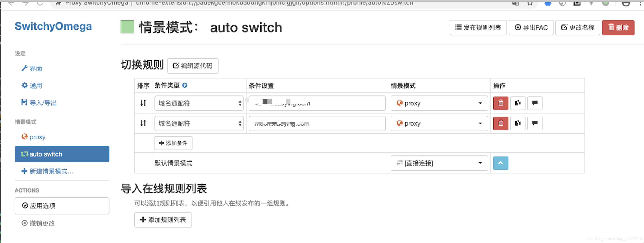644x243 pixels.
Task: Open the second rule's proxy profile dropdown
Action: point(439,123)
